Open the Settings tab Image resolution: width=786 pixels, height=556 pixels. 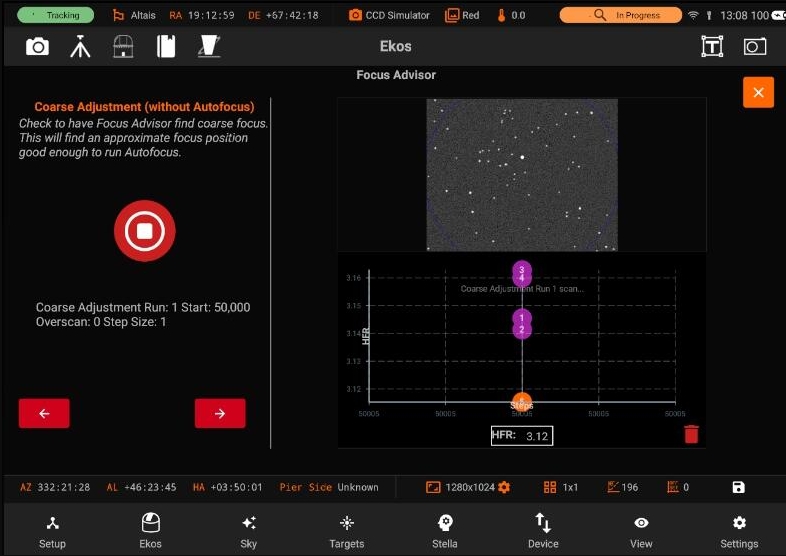tap(739, 530)
